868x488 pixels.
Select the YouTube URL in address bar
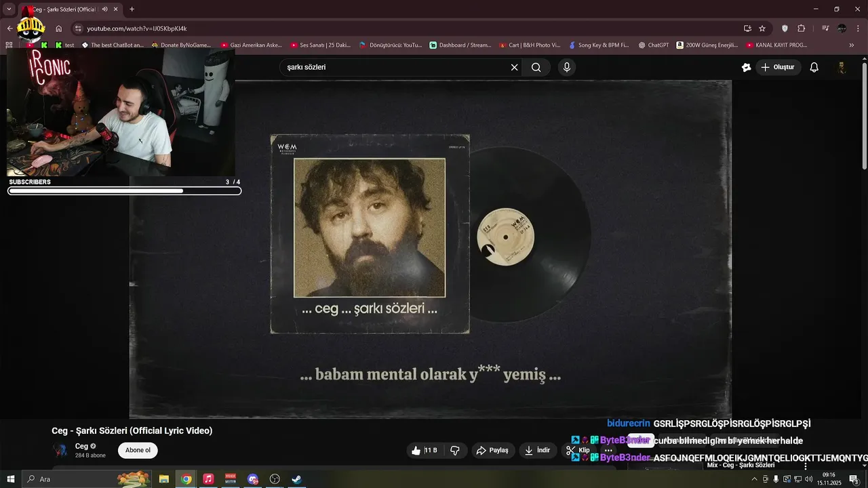pos(137,28)
